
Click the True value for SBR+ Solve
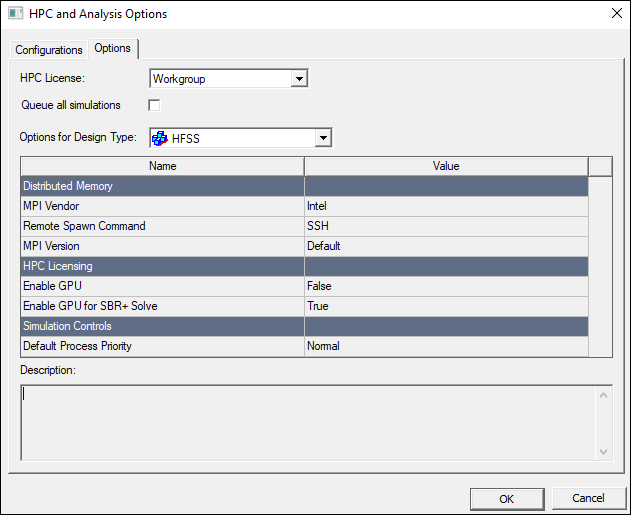tap(446, 306)
